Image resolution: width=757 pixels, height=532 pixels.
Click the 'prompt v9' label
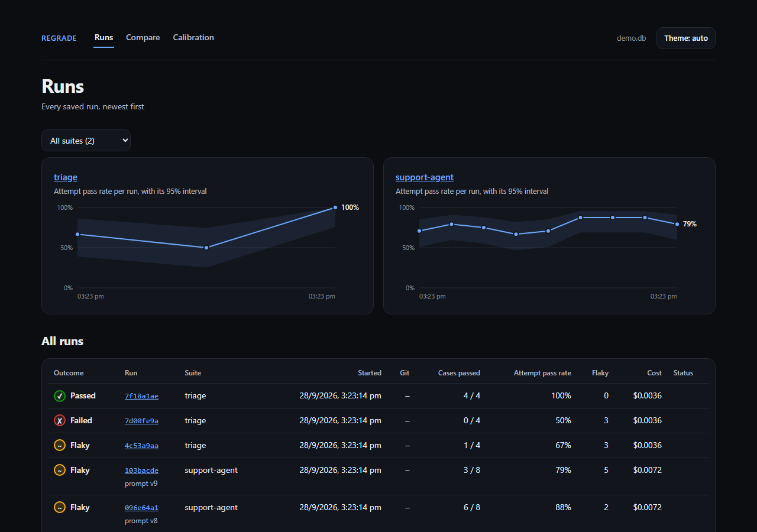coord(141,484)
